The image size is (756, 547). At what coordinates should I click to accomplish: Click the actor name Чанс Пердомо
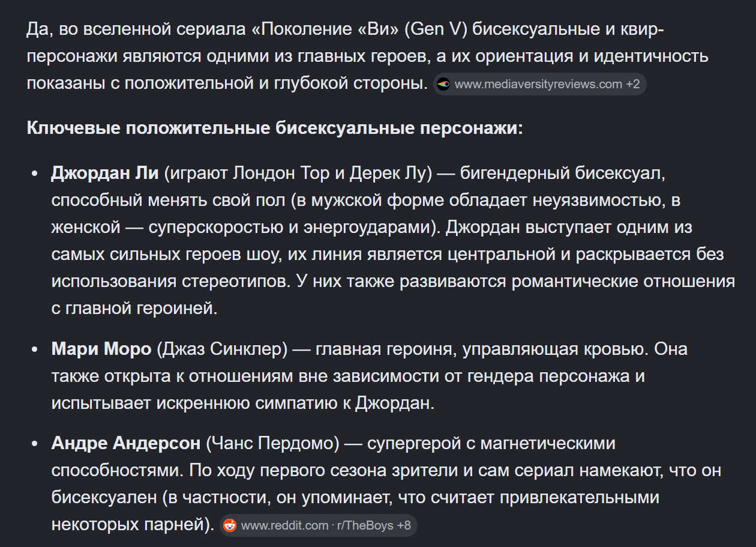pyautogui.click(x=273, y=443)
